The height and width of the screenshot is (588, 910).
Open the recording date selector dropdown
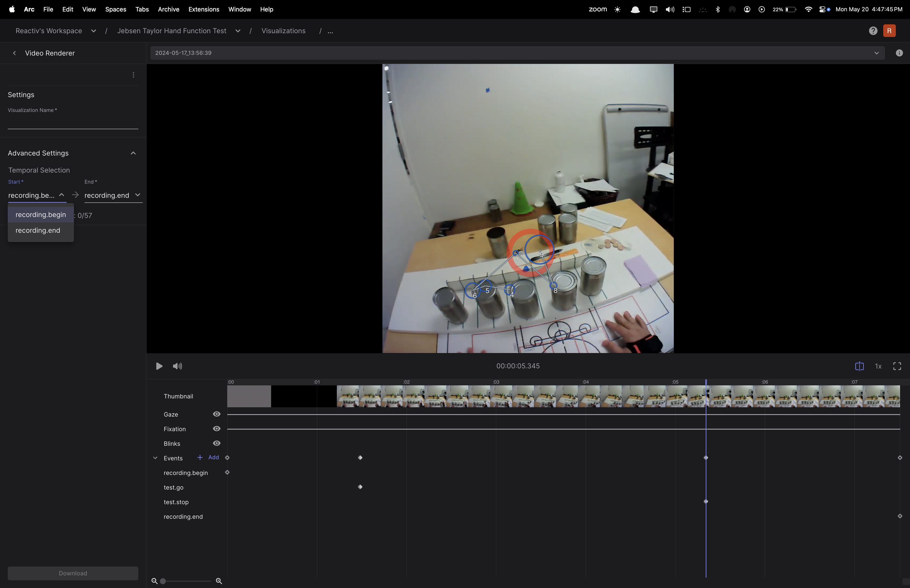point(517,53)
